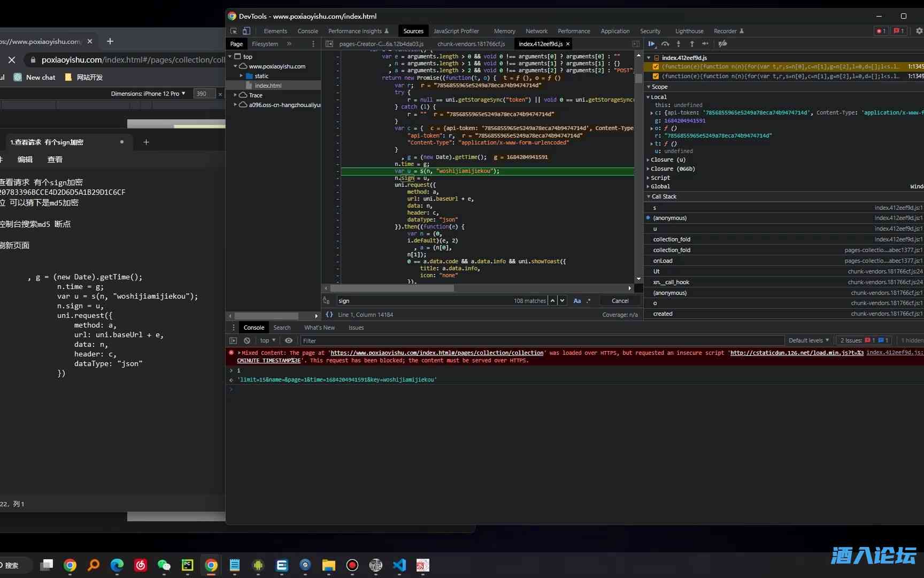Deactivate breakpoints using the toolbar icon
924x578 pixels.
(x=723, y=44)
